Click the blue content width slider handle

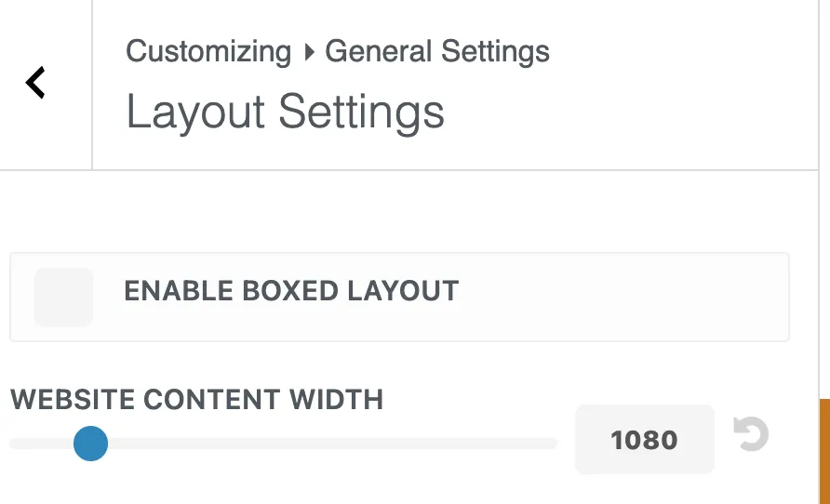(90, 444)
